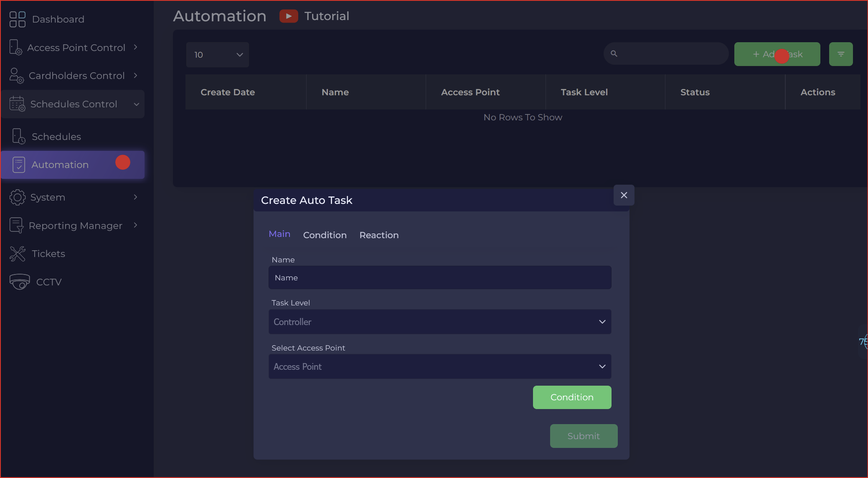
Task: Click the Cardholders Control person icon
Action: (16, 76)
